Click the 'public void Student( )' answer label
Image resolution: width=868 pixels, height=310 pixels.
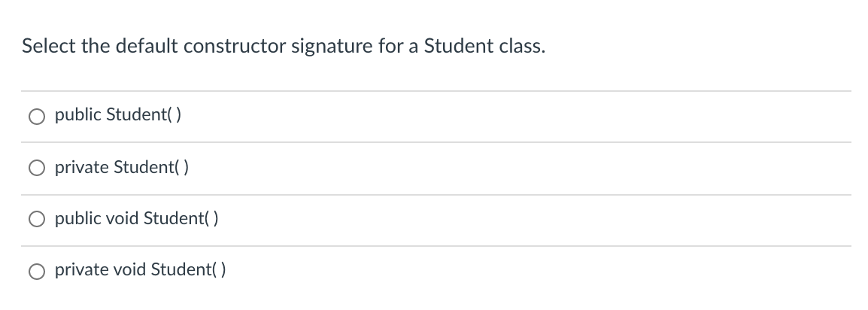coord(136,219)
